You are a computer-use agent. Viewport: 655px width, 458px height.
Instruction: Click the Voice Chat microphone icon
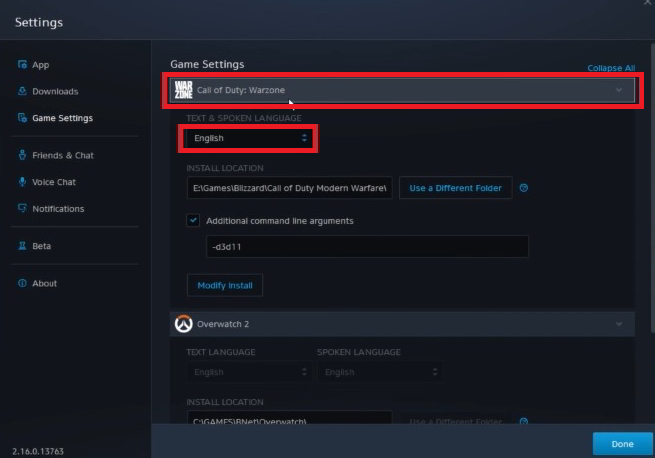pyautogui.click(x=22, y=182)
